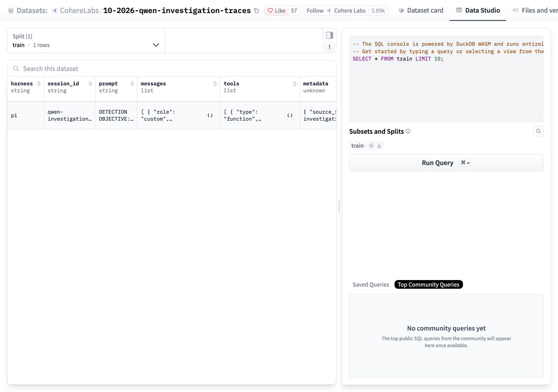Expand the messages cell JSON viewer
The width and height of the screenshot is (558, 392).
click(210, 115)
